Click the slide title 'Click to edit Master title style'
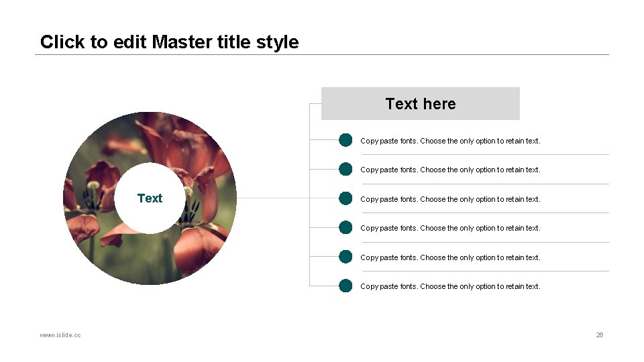The height and width of the screenshot is (362, 644). (x=169, y=42)
